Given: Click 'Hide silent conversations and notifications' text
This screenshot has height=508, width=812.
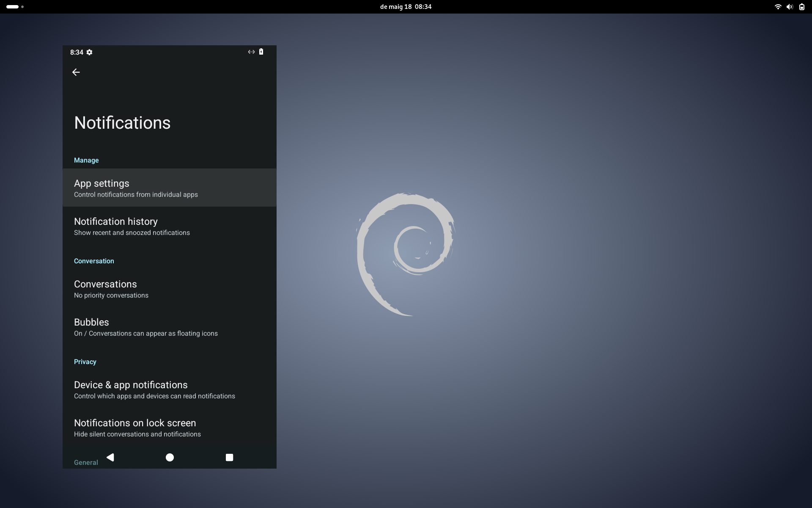Looking at the screenshot, I should click(137, 434).
